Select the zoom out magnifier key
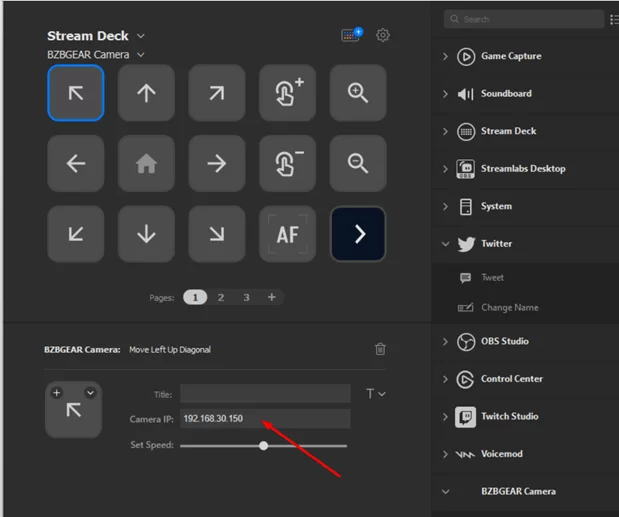The image size is (619, 517). tap(358, 163)
